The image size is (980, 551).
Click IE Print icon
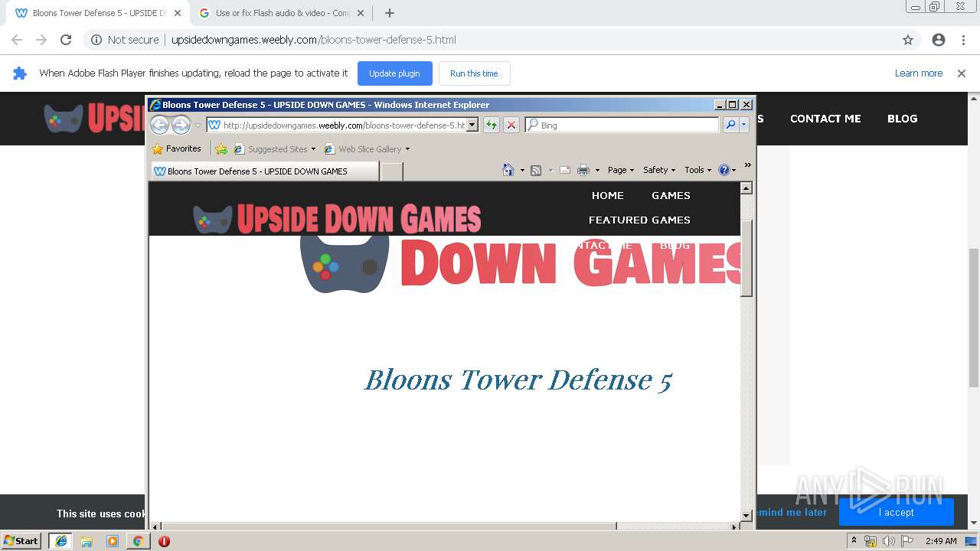coord(583,170)
